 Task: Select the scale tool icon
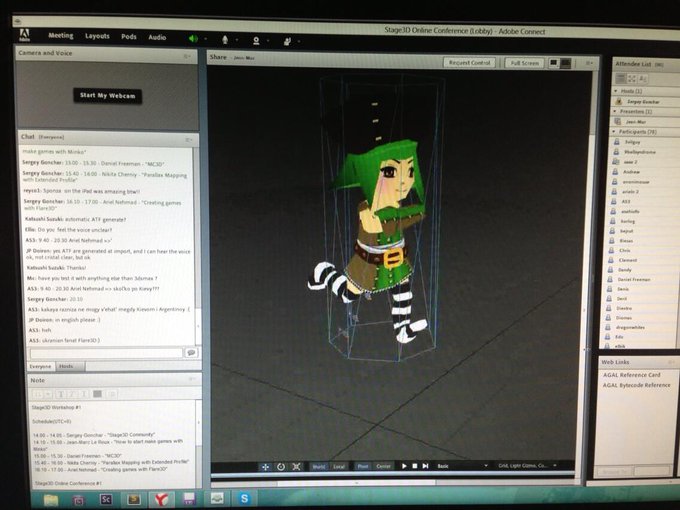tap(296, 467)
